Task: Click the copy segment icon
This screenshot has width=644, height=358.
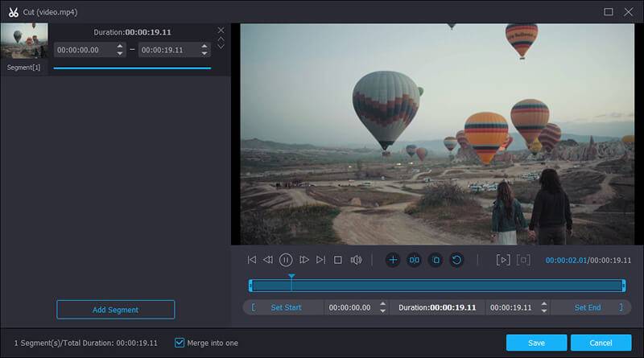Action: 435,260
